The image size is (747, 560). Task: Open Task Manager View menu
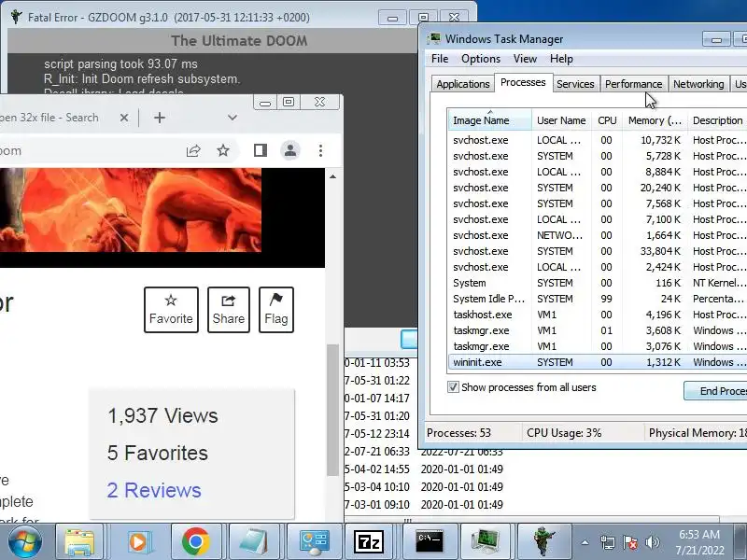click(x=525, y=59)
